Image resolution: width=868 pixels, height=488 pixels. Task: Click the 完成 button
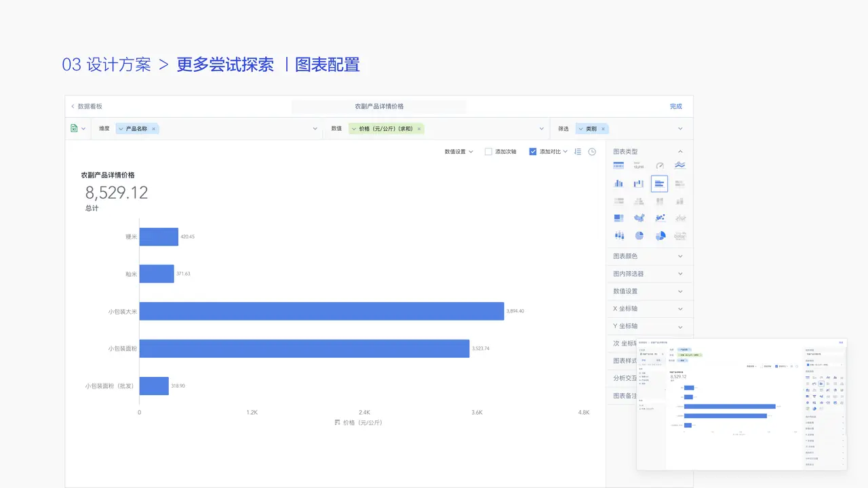tap(675, 106)
